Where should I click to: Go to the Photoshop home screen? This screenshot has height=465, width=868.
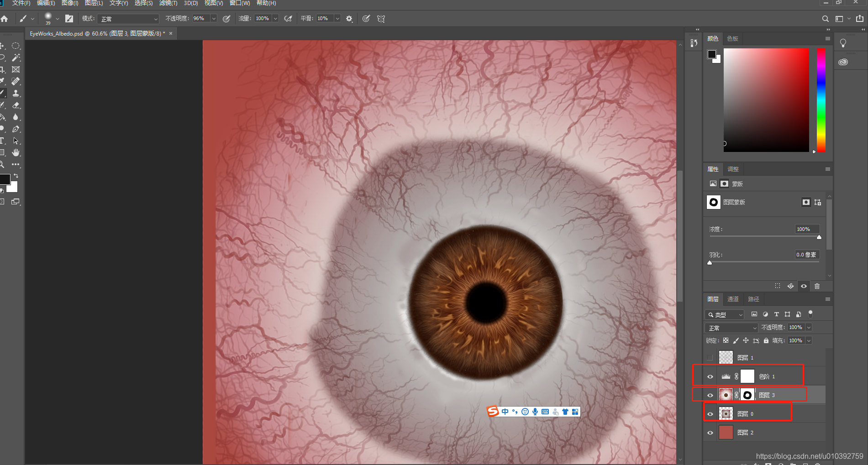pos(5,19)
